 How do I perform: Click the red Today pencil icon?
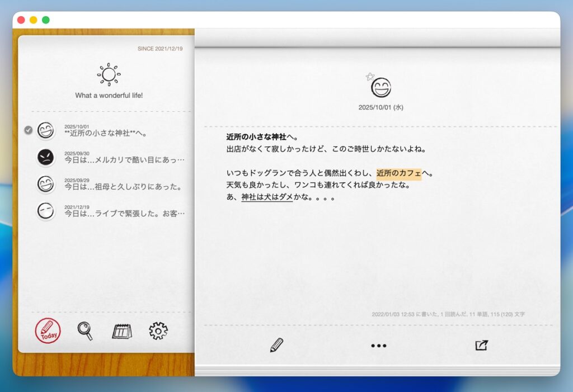click(48, 331)
